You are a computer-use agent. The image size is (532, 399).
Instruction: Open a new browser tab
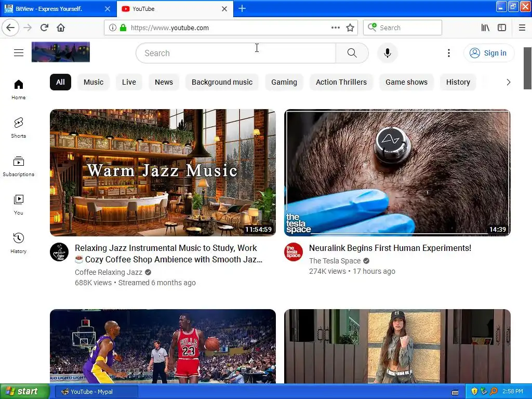point(242,8)
